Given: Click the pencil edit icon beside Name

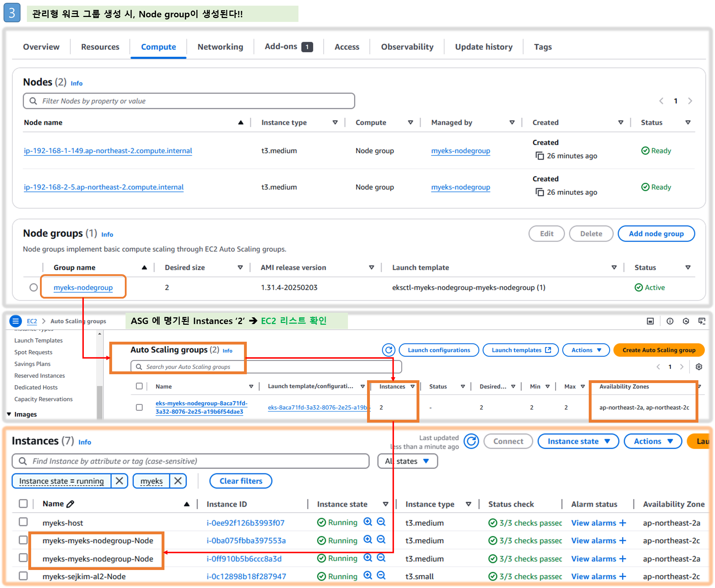Looking at the screenshot, I should click(70, 504).
